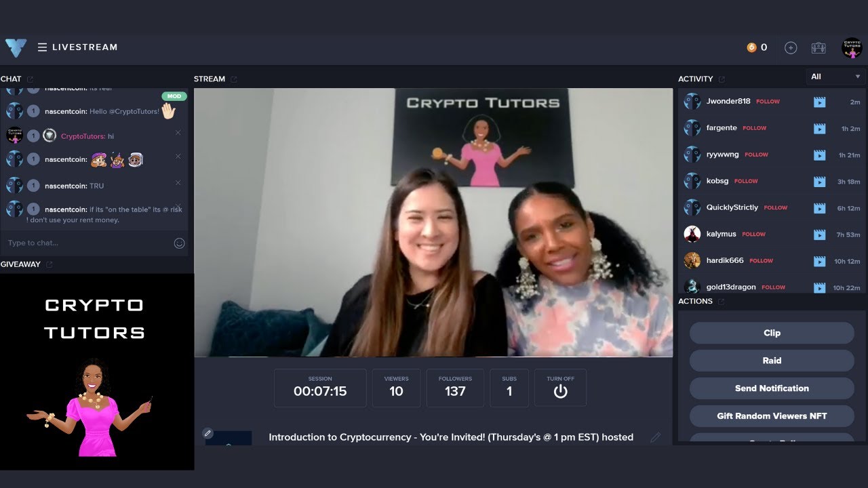868x488 pixels.
Task: Pop out the Chat panel
Action: point(30,79)
